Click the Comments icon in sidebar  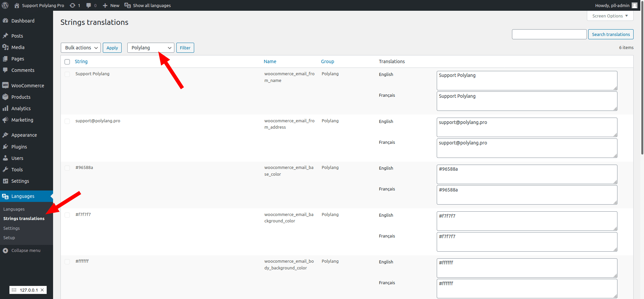[5, 70]
